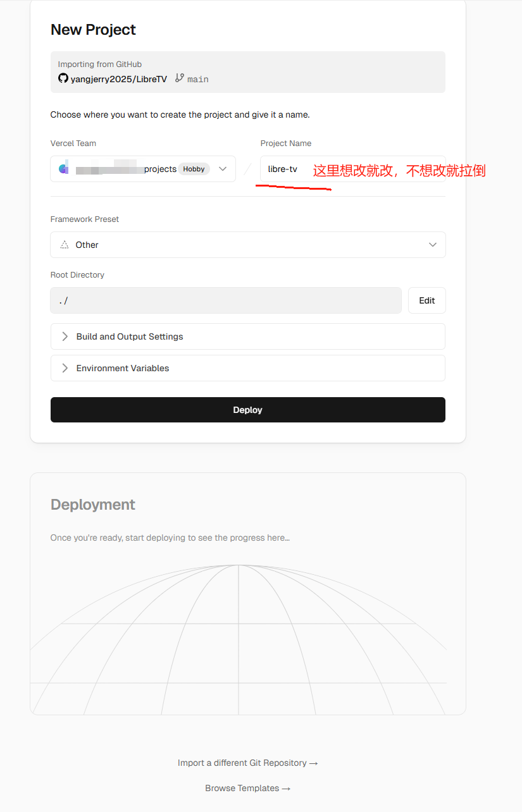522x812 pixels.
Task: Click the git branch icon beside main
Action: tap(179, 78)
